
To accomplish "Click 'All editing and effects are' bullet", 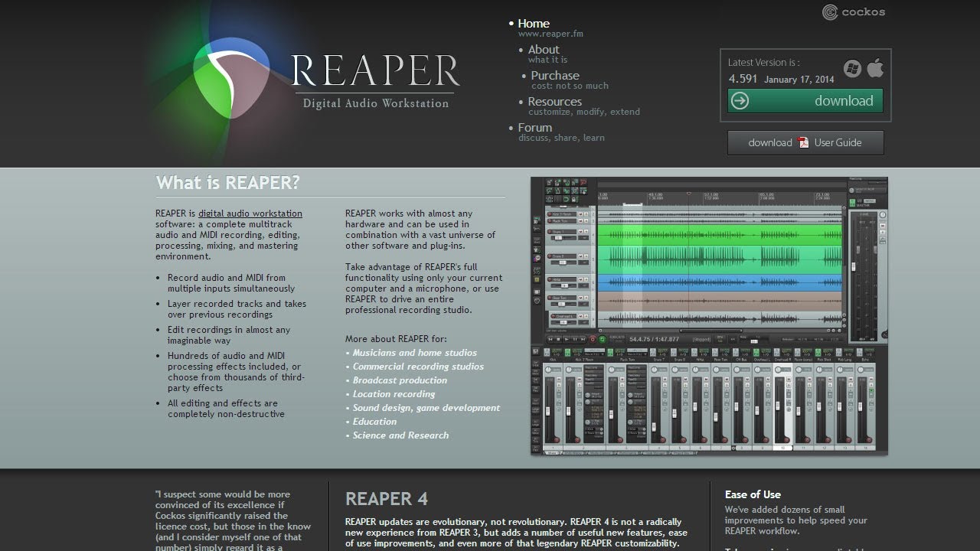I will [226, 409].
